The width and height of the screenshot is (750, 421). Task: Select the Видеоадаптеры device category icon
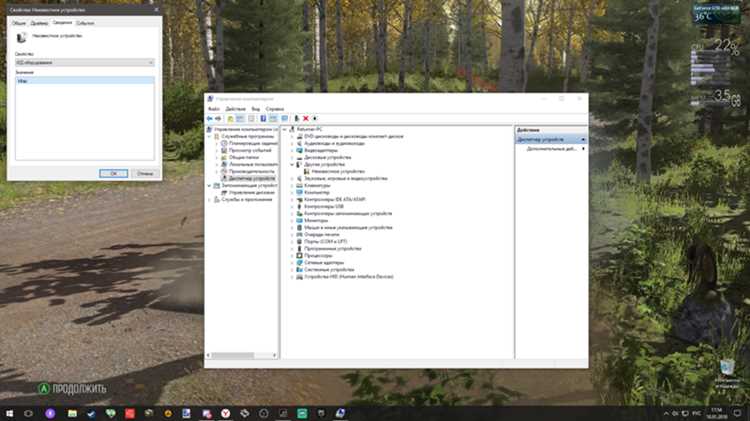point(299,150)
